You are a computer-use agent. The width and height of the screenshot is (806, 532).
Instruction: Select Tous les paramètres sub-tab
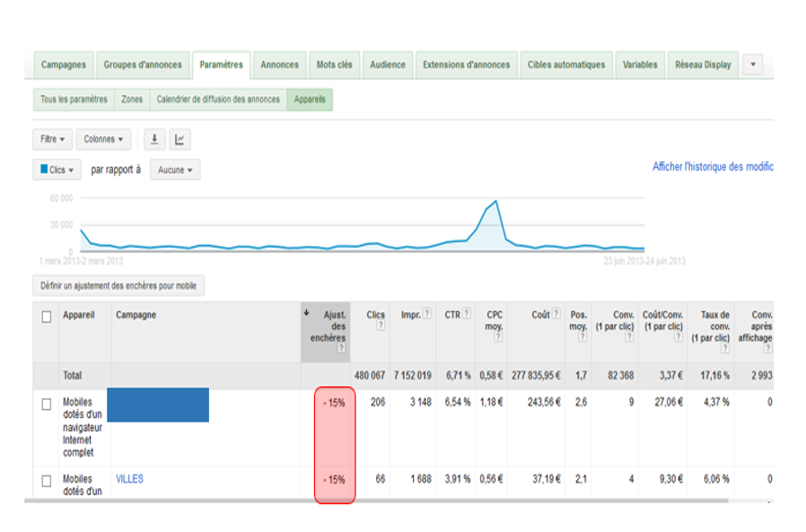click(x=74, y=100)
